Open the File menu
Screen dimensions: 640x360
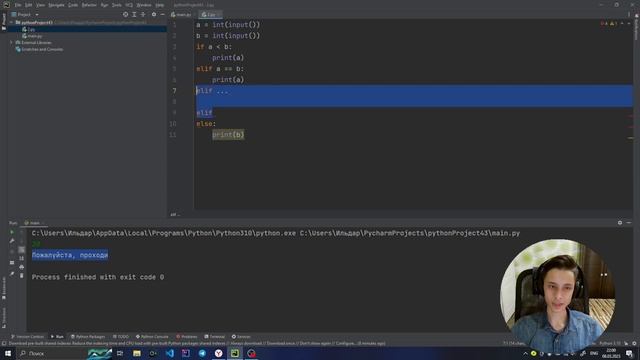(18, 5)
